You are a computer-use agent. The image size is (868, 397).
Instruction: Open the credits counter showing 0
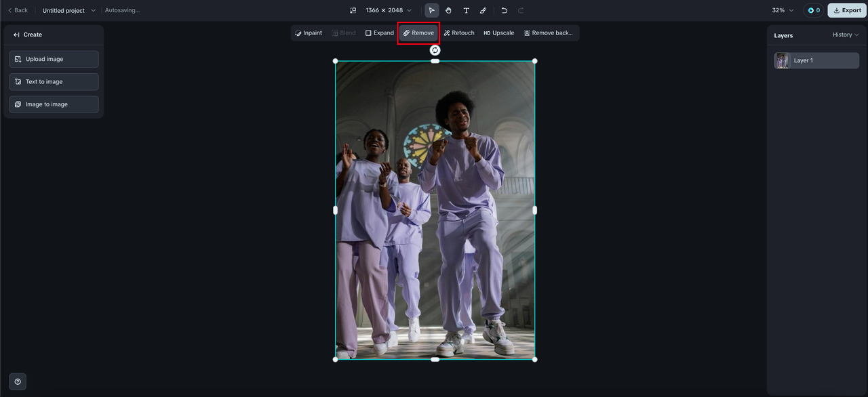(x=814, y=10)
